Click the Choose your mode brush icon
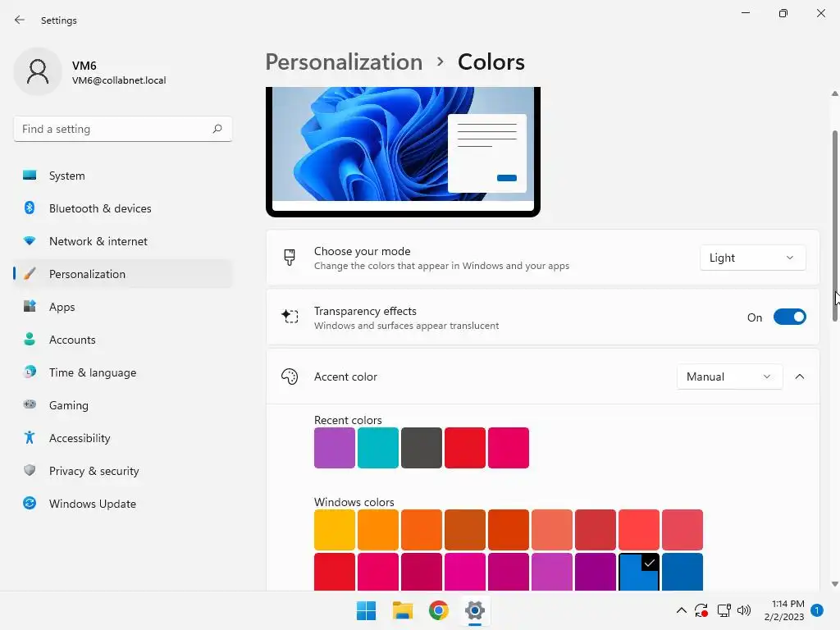 (x=290, y=258)
